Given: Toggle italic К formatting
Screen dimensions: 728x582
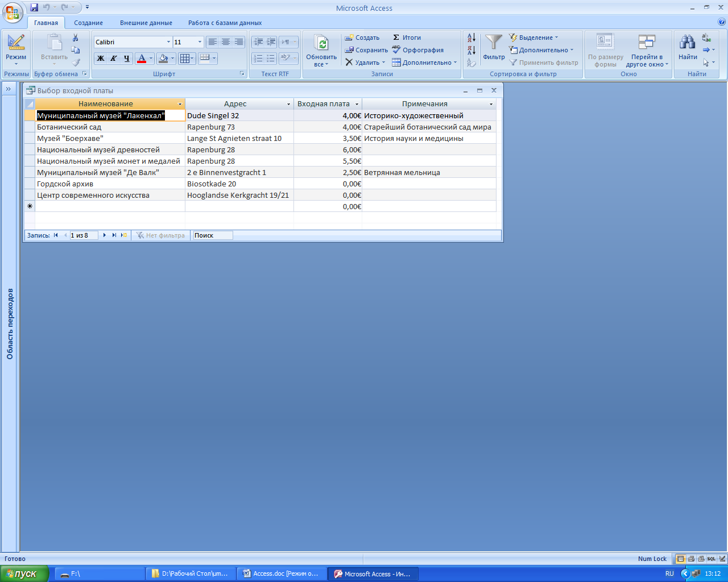Looking at the screenshot, I should tap(113, 58).
